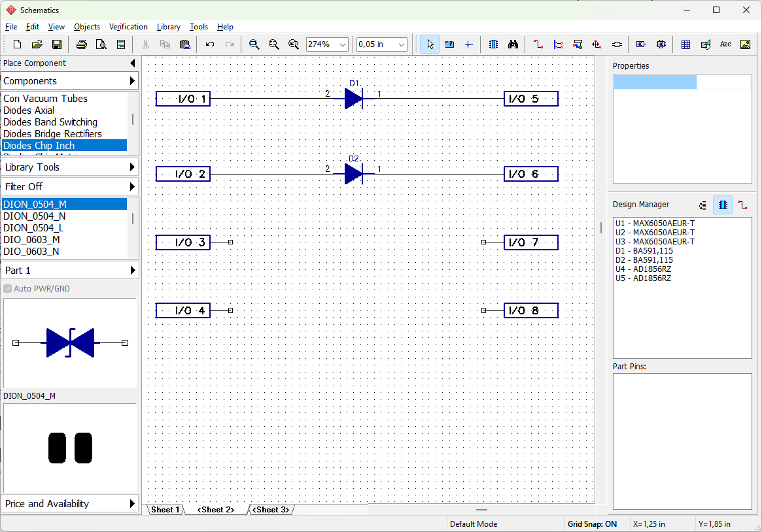This screenshot has height=532, width=762.
Task: Click the HC hierarchy connector icon
Action: point(641,44)
